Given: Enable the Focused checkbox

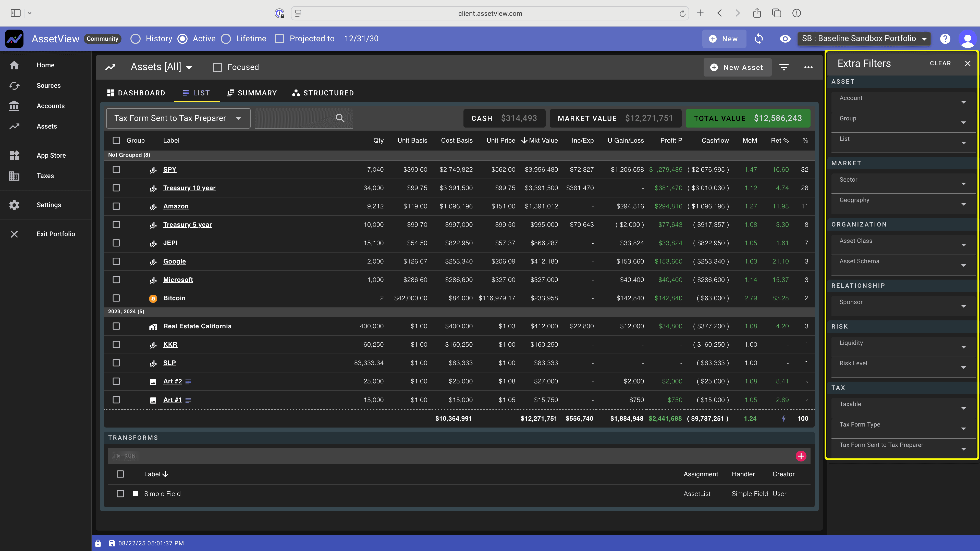Looking at the screenshot, I should point(217,67).
